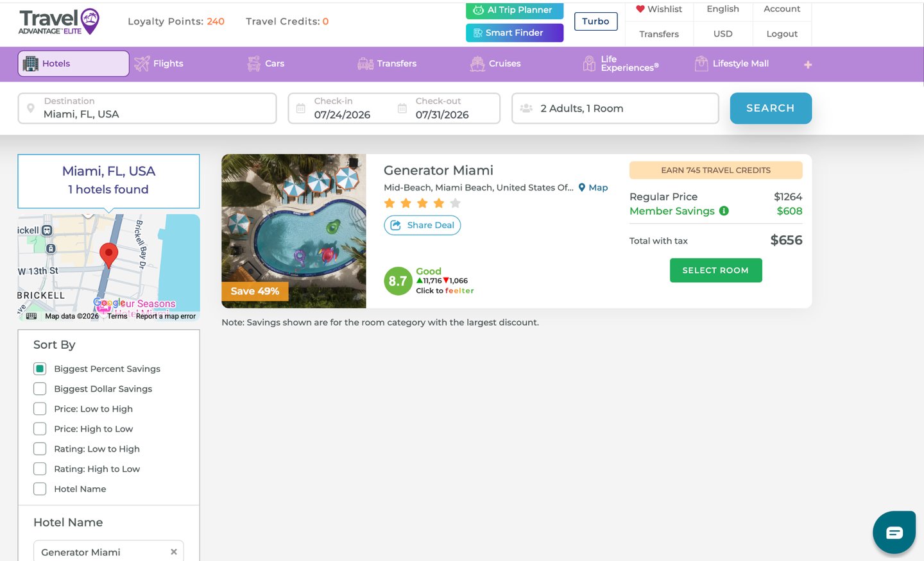Screen dimensions: 924x561
Task: Click the plus icon in the purple navigation bar
Action: pyautogui.click(x=808, y=64)
